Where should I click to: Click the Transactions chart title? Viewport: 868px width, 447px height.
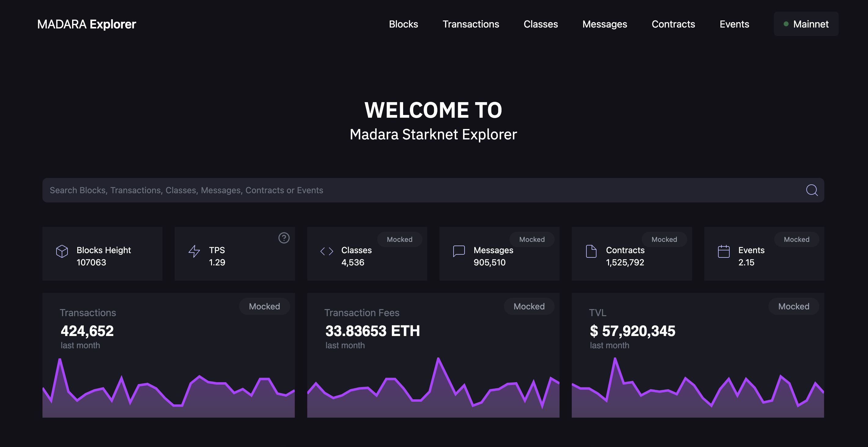tap(88, 313)
